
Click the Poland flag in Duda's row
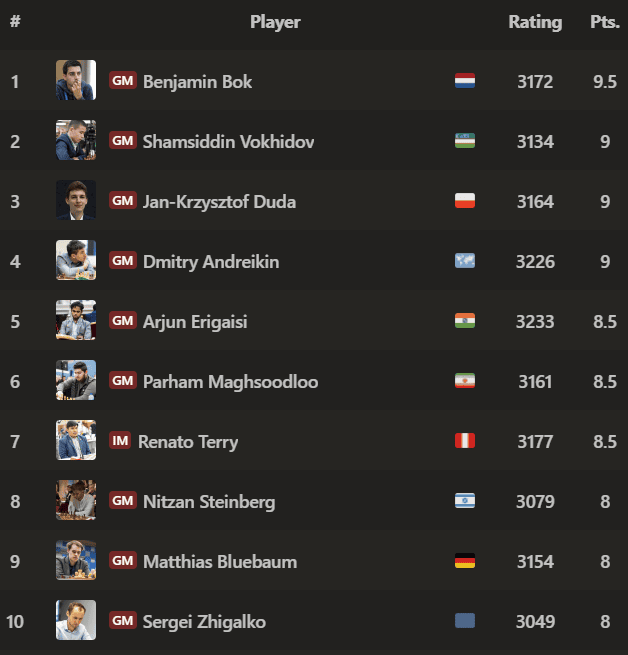click(x=464, y=201)
